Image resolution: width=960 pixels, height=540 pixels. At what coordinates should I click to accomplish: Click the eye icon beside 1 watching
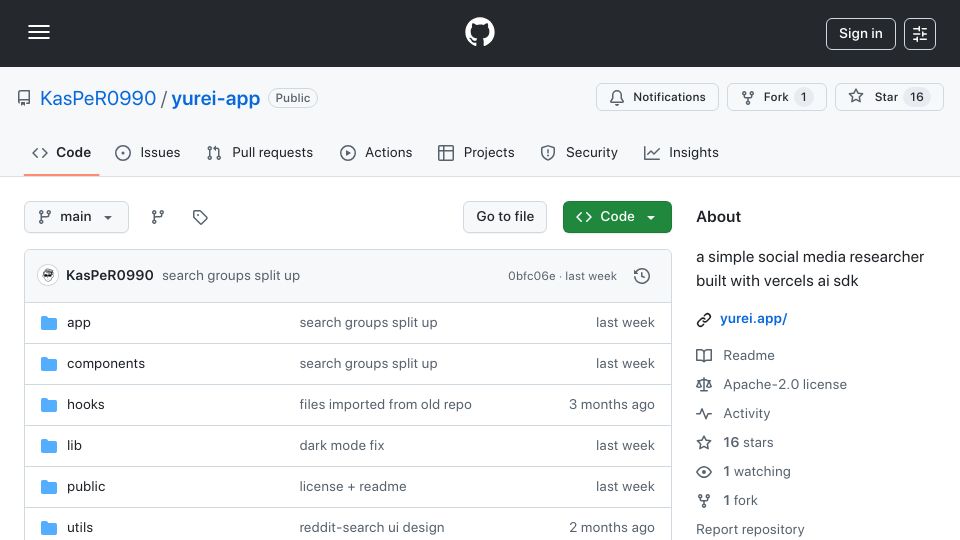pos(704,472)
